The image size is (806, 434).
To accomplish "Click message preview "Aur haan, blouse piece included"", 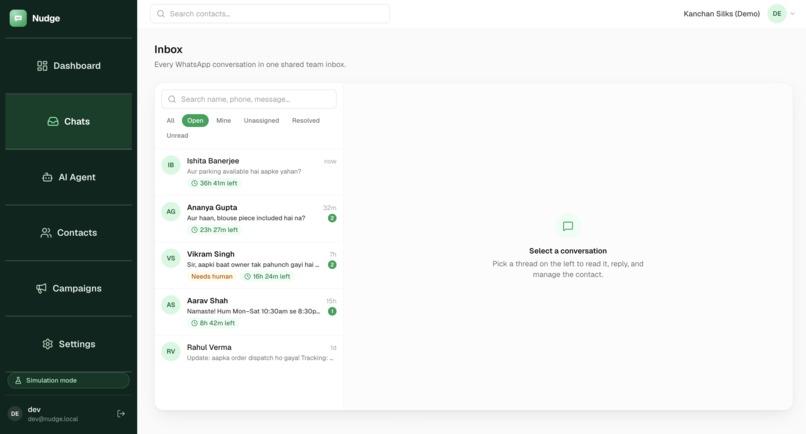I will point(246,218).
